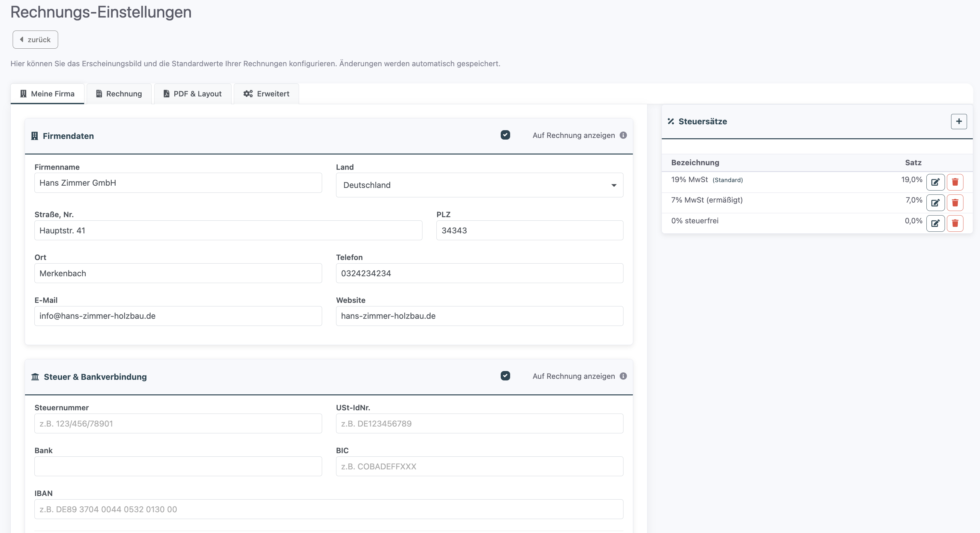Focus the Firmenname field
980x533 pixels.
pyautogui.click(x=178, y=183)
